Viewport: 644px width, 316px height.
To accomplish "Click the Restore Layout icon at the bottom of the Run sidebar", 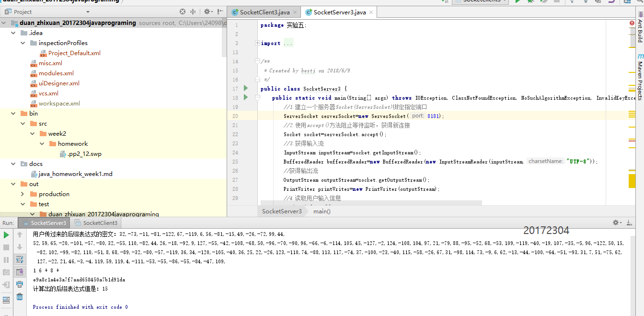I will tap(6, 300).
